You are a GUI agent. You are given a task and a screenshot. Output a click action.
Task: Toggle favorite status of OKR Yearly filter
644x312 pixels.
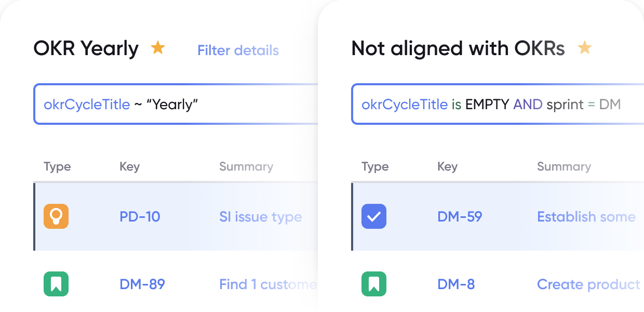(x=158, y=47)
